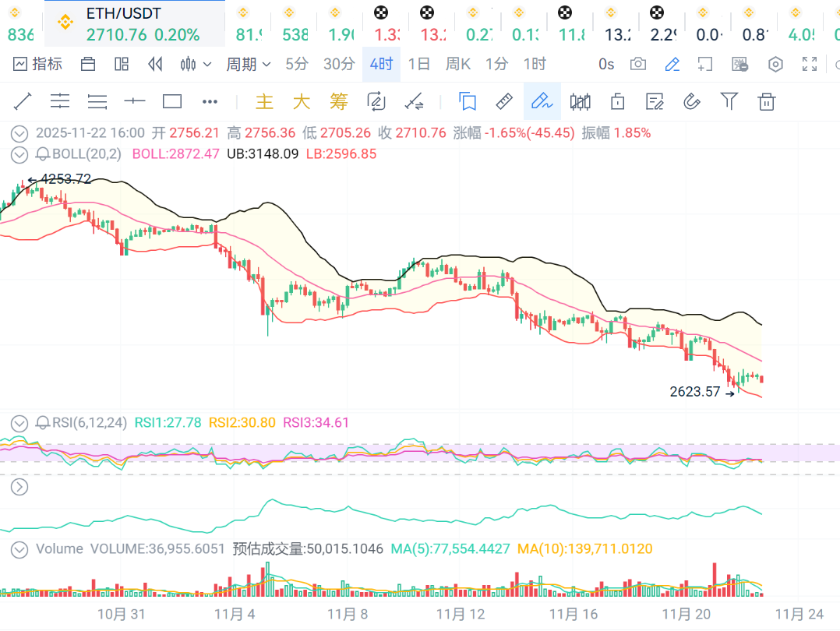Enter fullscreen chart mode
This screenshot has height=631, width=840.
pyautogui.click(x=810, y=64)
